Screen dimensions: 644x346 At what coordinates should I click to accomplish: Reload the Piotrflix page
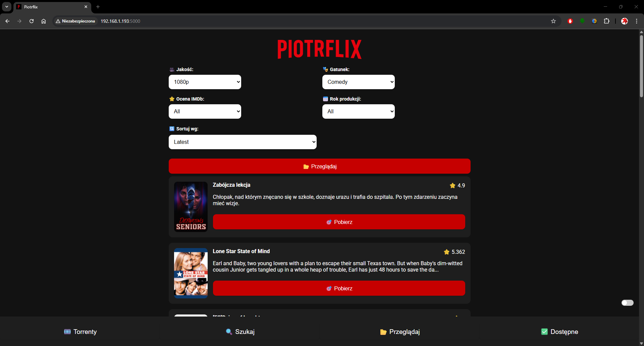pyautogui.click(x=32, y=21)
